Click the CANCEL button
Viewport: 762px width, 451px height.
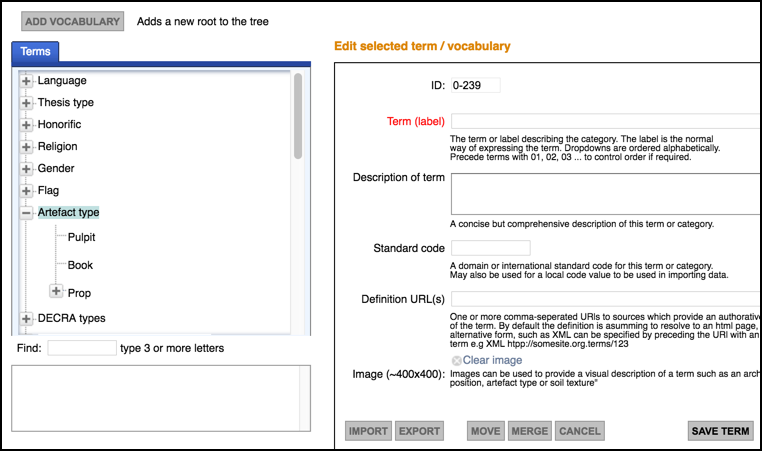pyautogui.click(x=580, y=431)
